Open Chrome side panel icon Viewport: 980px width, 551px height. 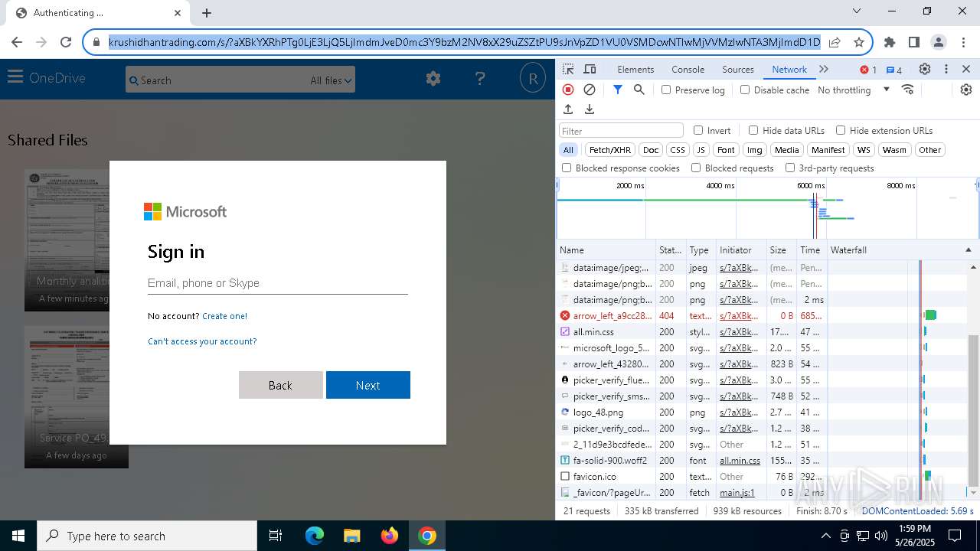(914, 42)
